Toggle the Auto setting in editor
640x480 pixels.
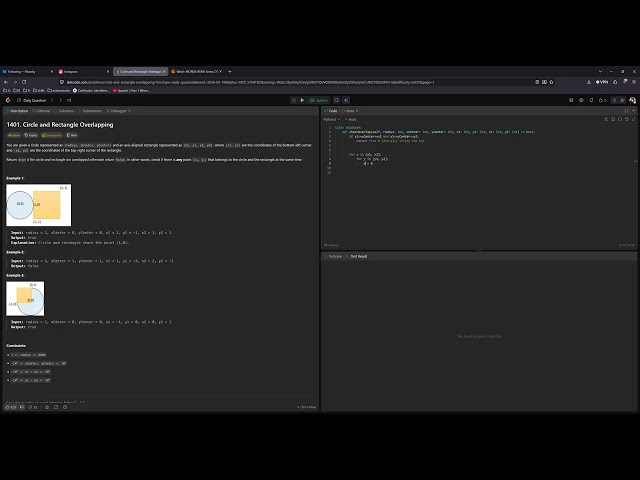click(x=351, y=119)
